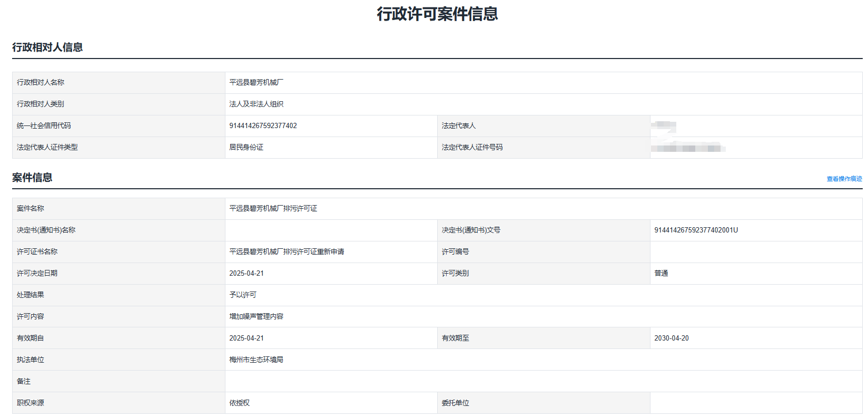Click the 予以许可 result value
Screen dimensions: 868x417
tap(243, 295)
